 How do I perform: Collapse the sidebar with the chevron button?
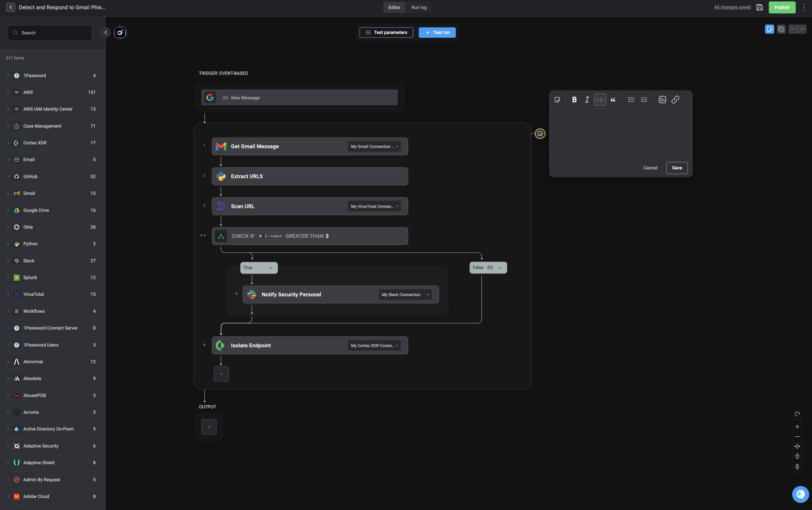[106, 33]
